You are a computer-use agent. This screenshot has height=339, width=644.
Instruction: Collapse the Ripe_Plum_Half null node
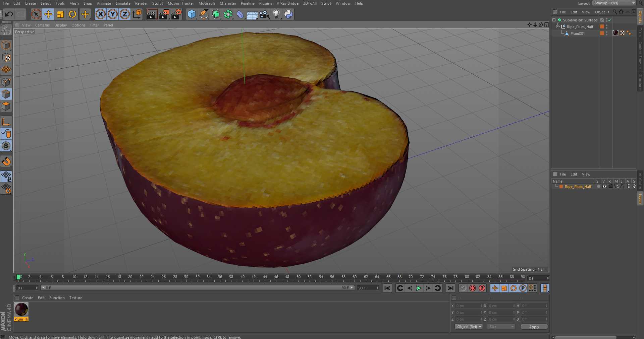(558, 26)
